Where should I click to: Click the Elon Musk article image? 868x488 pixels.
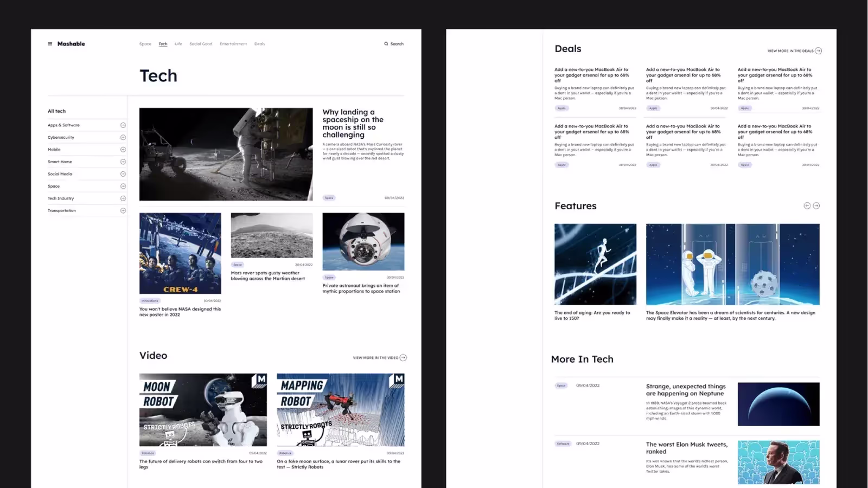click(778, 462)
